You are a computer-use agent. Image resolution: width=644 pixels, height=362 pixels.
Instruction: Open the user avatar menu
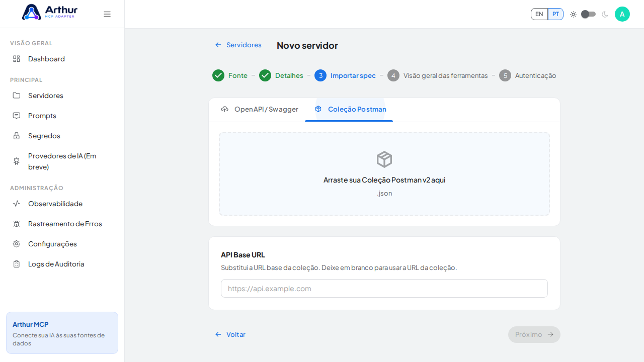(622, 14)
